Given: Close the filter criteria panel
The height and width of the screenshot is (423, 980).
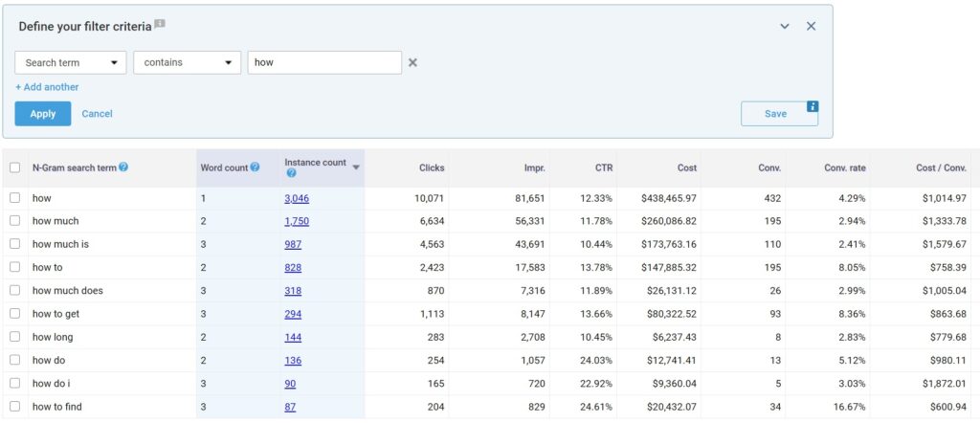Looking at the screenshot, I should [x=811, y=26].
